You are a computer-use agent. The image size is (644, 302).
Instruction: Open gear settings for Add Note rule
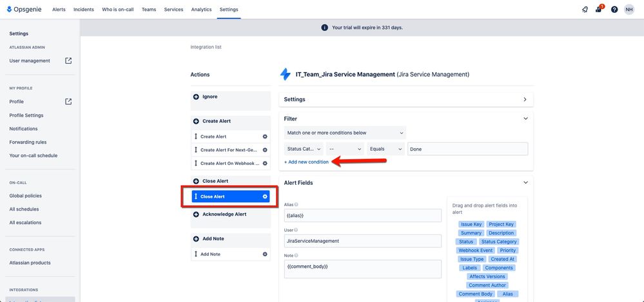pyautogui.click(x=265, y=254)
